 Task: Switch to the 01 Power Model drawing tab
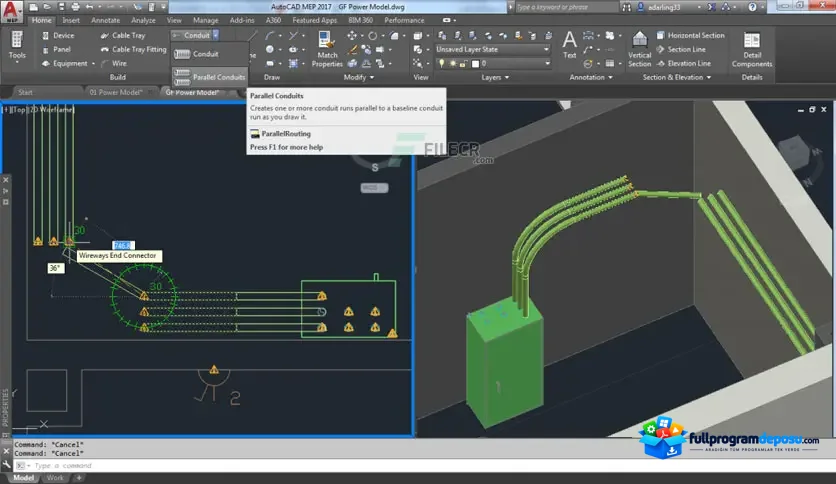(x=116, y=92)
